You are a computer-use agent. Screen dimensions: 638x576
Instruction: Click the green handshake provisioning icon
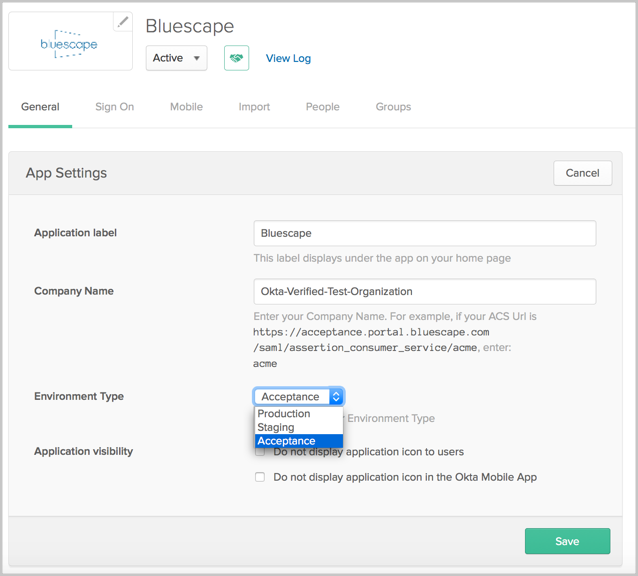[x=236, y=58]
